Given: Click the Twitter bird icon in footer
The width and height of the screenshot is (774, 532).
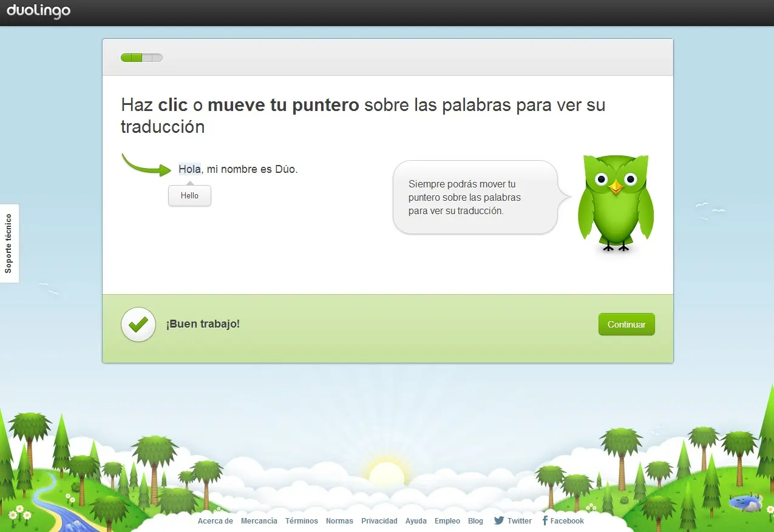Looking at the screenshot, I should tap(499, 520).
